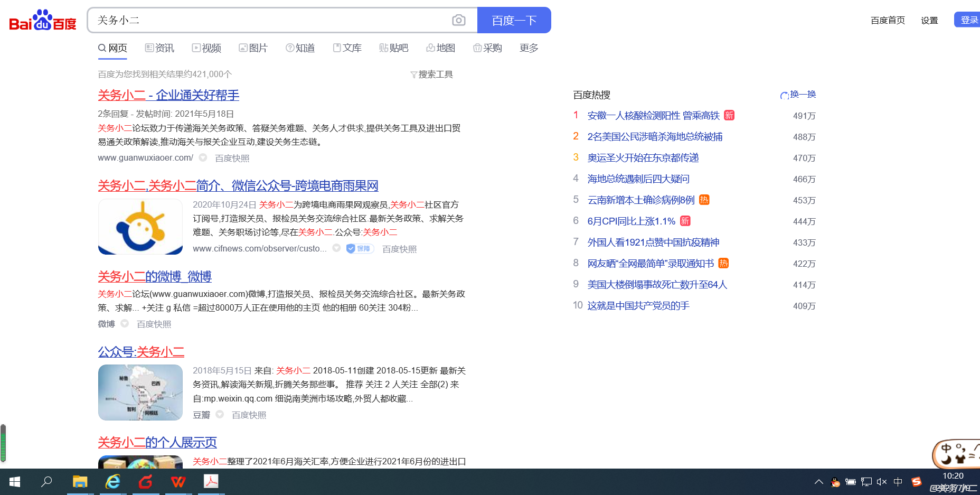The image size is (980, 495).
Task: Show hidden system tray icons
Action: click(819, 482)
